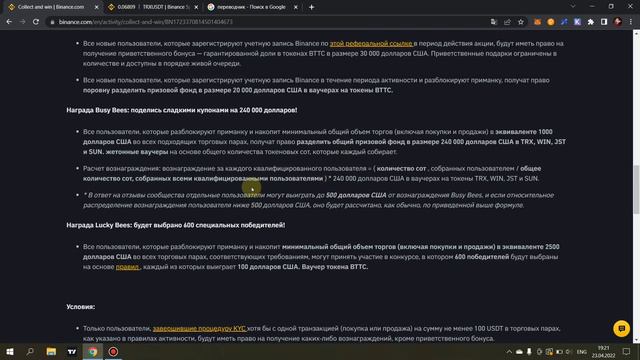Open the Extensions puzzle menu
Viewport: 640px width, 360px height.
coord(591,22)
